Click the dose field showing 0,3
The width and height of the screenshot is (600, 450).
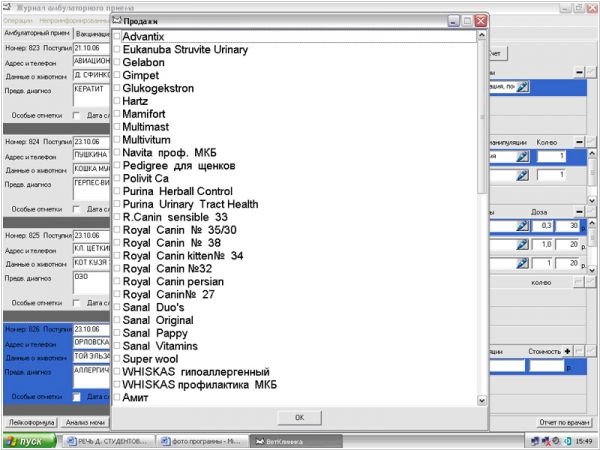pos(542,226)
